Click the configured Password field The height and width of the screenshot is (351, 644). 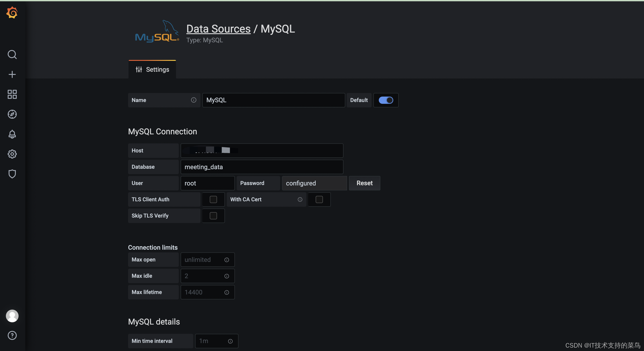click(314, 183)
